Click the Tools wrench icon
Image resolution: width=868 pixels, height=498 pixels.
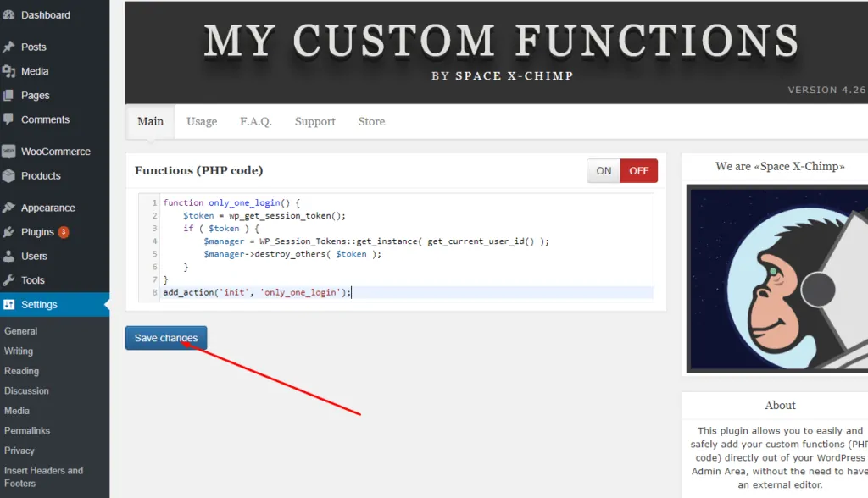point(8,280)
